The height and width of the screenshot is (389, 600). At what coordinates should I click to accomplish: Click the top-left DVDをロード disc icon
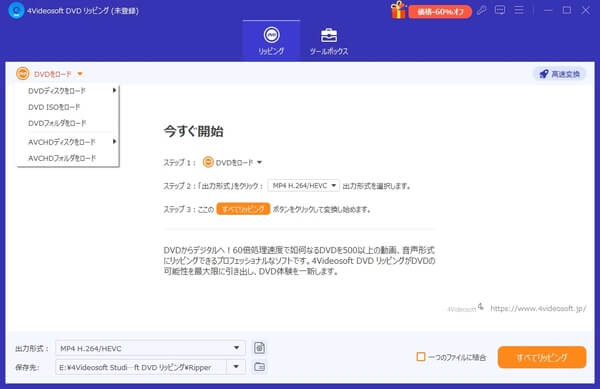(23, 73)
